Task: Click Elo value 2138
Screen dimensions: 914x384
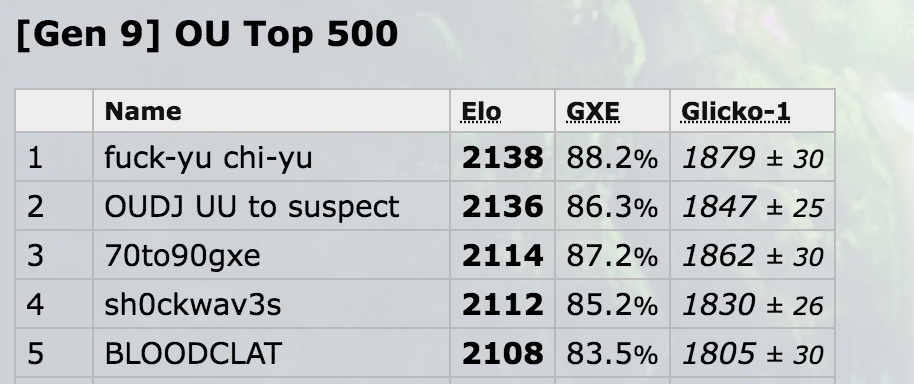Action: tap(502, 158)
